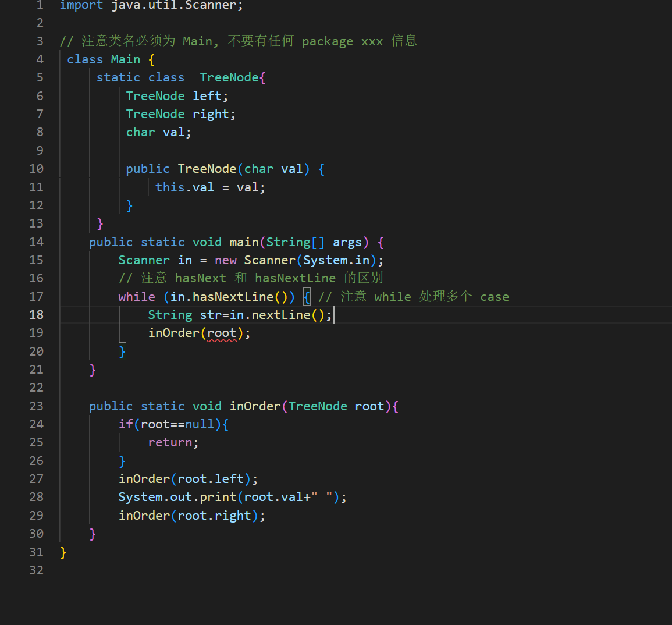This screenshot has width=672, height=625.
Task: Click 'public' constructor keyword on line 10
Action: tap(148, 169)
